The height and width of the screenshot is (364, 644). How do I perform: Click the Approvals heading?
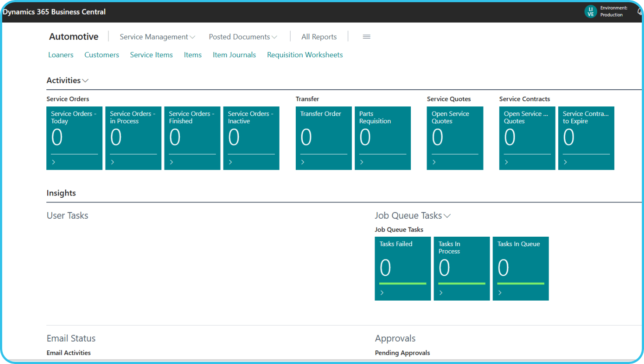(x=395, y=338)
